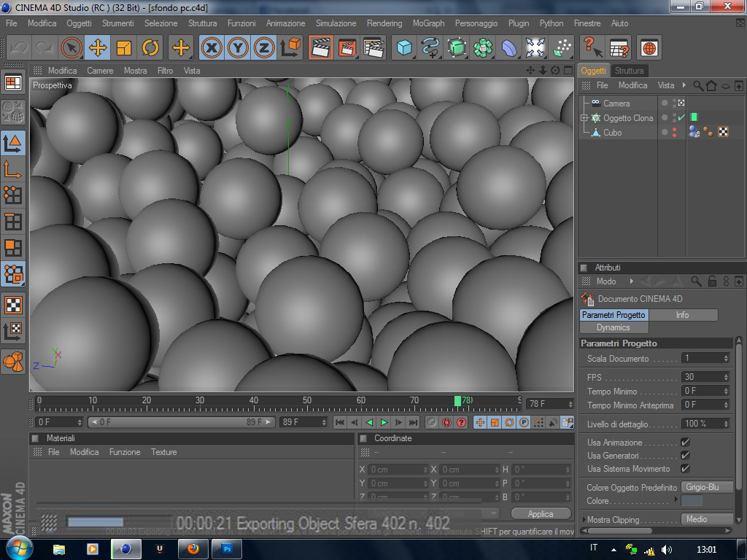Open the Colore Oggetto Predefinito dropdown
The height and width of the screenshot is (560, 747).
pyautogui.click(x=706, y=487)
